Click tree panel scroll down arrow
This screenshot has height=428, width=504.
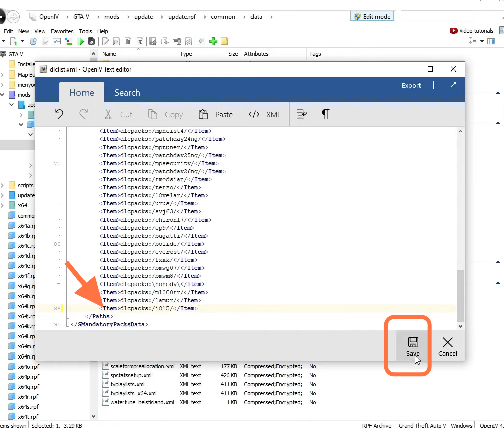(x=93, y=416)
